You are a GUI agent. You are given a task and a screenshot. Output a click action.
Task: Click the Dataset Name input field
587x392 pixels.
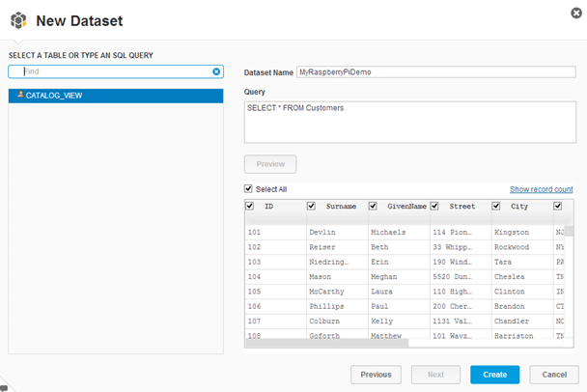click(434, 72)
